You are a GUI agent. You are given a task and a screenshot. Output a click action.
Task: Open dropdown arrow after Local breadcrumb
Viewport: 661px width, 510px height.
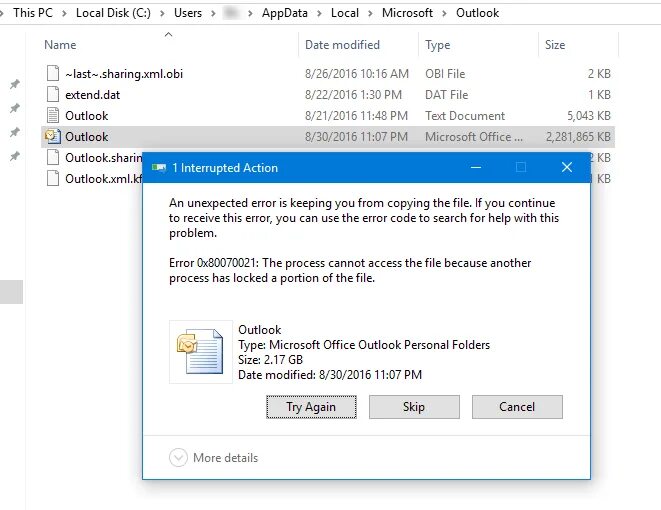click(x=370, y=13)
